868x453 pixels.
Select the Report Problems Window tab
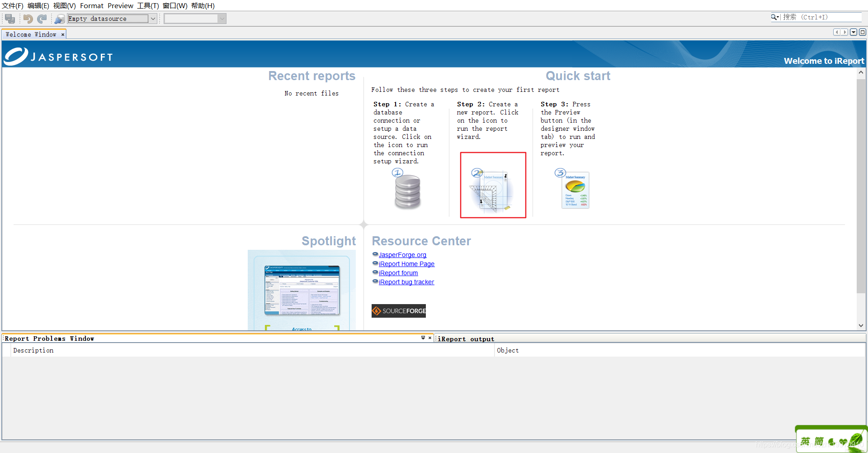49,339
